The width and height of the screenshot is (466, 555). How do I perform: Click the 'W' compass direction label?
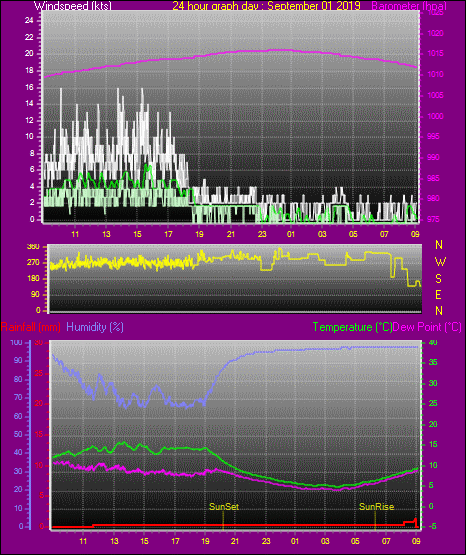[x=440, y=262]
